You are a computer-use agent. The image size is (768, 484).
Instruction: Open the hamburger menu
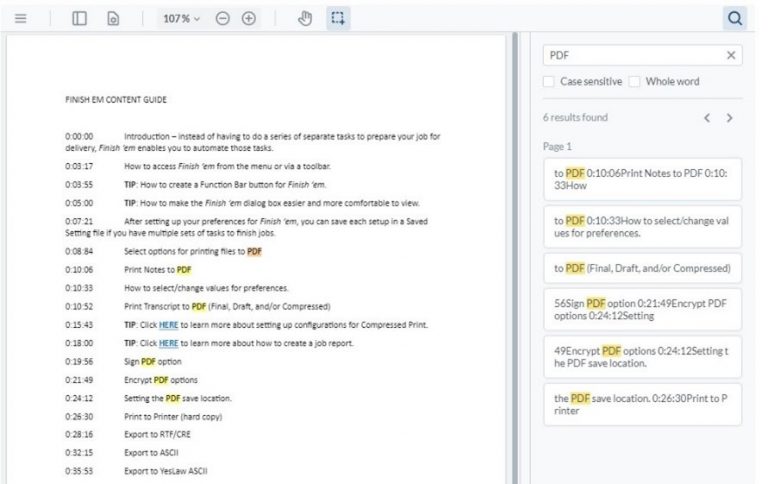point(20,18)
